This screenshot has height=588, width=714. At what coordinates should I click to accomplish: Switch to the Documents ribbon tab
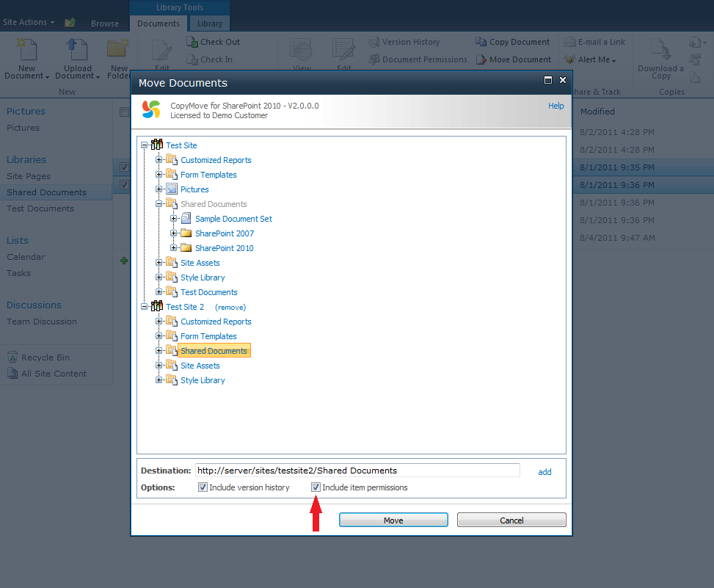pos(159,23)
